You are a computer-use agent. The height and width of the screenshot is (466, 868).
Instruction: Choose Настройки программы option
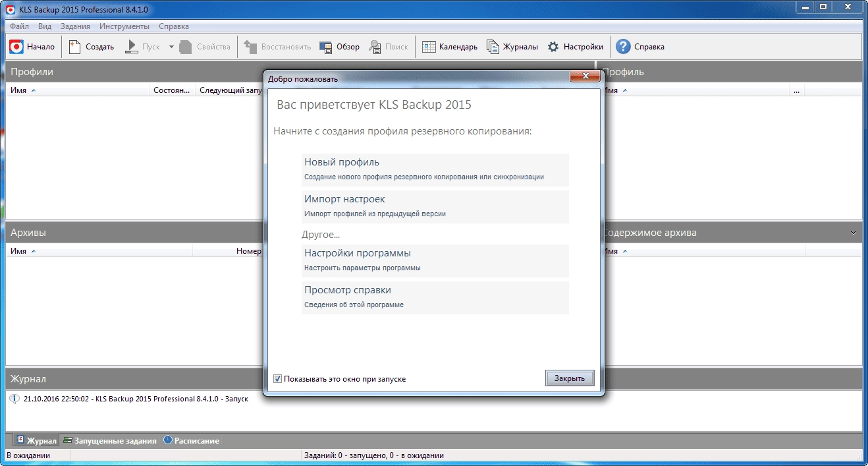(435, 260)
